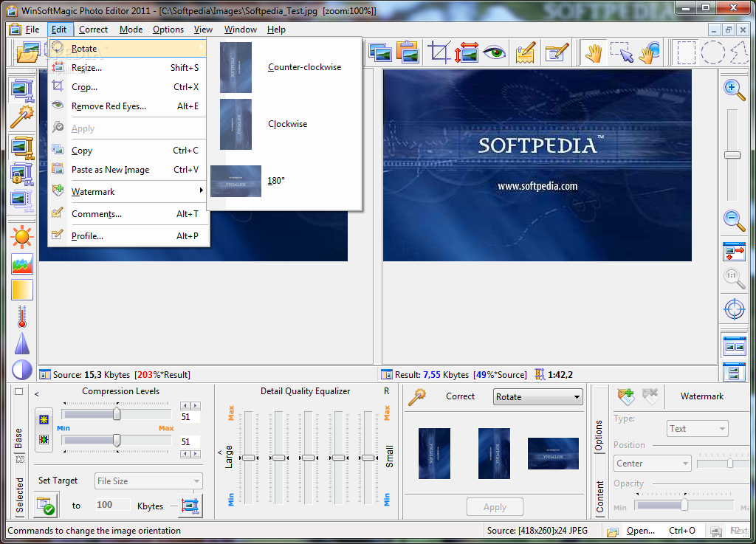Click the target size input showing 100
Viewport: 756px width, 544px height.
pos(112,504)
